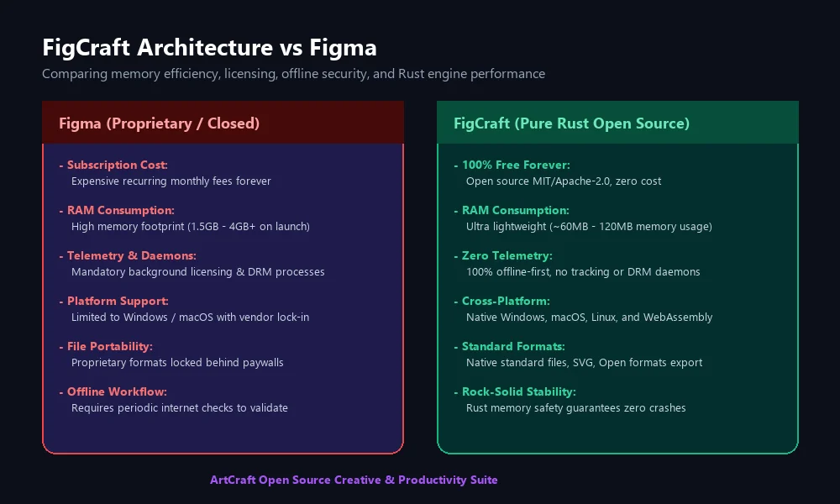The height and width of the screenshot is (504, 840).
Task: Select the 'Subscription Cost:' heading
Action: tap(118, 165)
